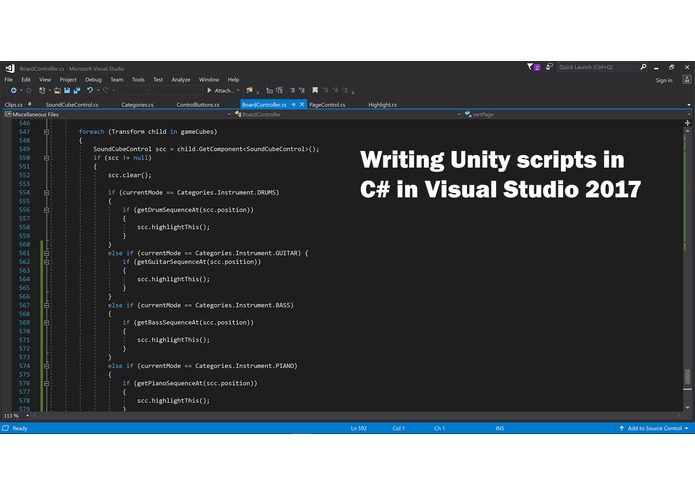Click the Redo icon
The width and height of the screenshot is (695, 494).
click(105, 90)
